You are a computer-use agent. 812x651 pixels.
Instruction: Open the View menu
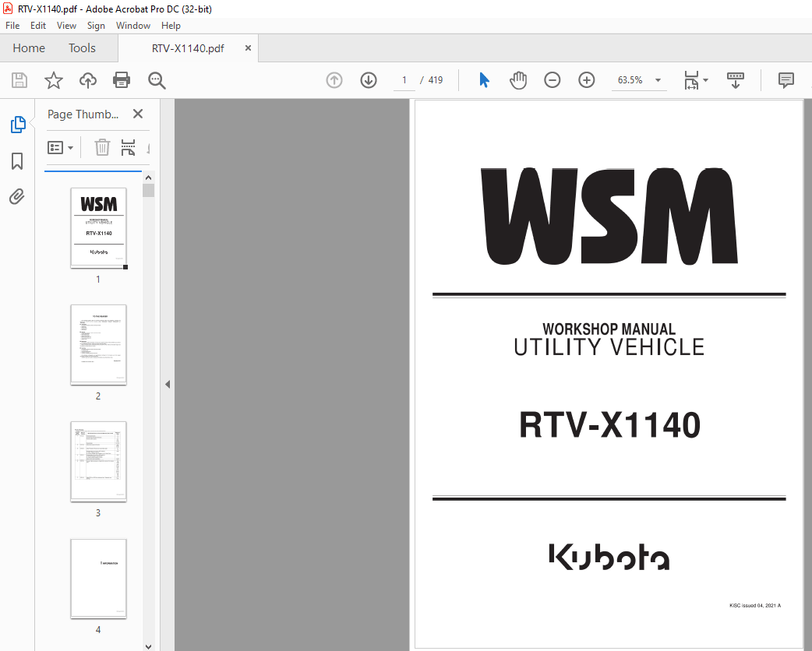[66, 25]
